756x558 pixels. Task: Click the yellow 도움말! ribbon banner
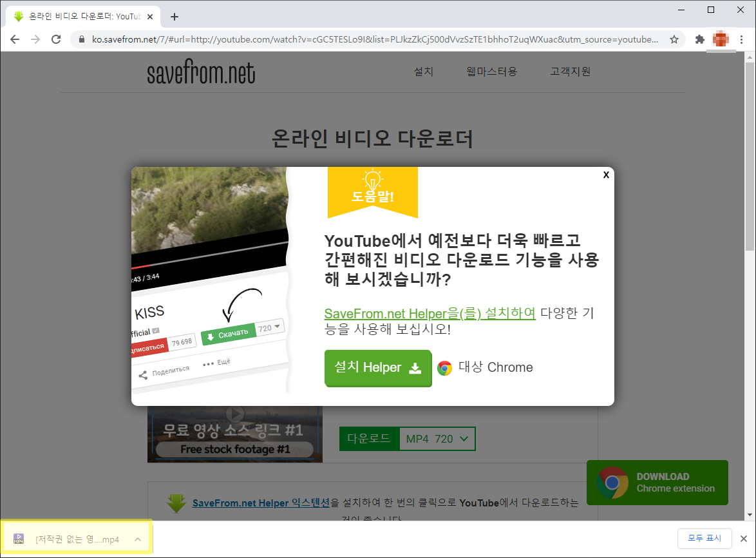coord(373,192)
